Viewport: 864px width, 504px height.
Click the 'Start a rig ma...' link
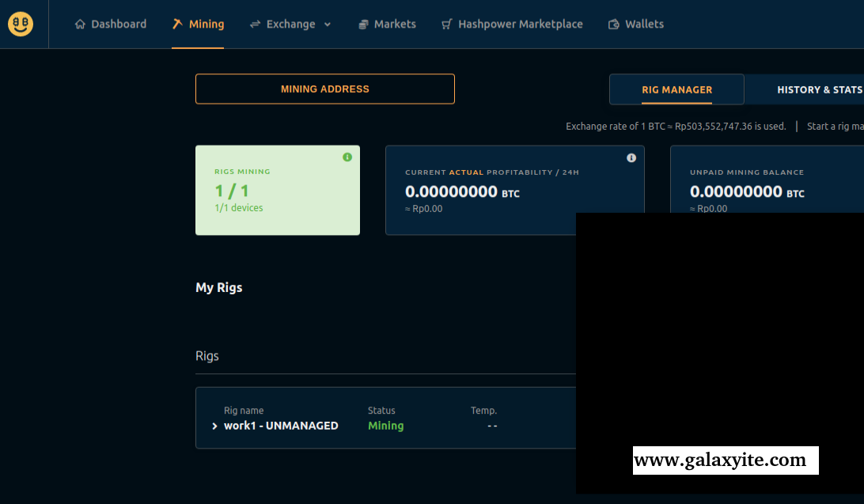(x=836, y=126)
